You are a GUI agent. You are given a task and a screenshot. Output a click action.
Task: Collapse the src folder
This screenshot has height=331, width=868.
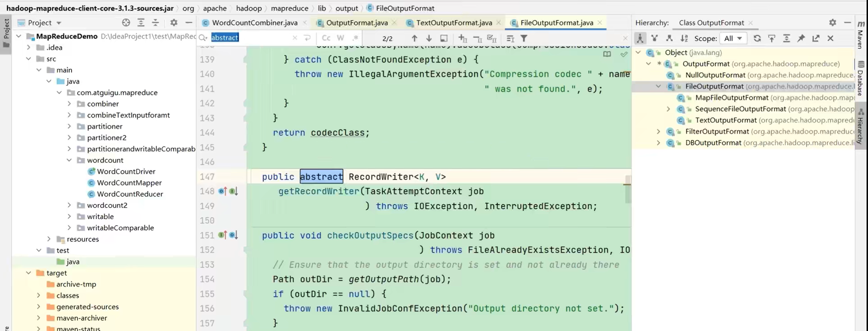coord(28,59)
